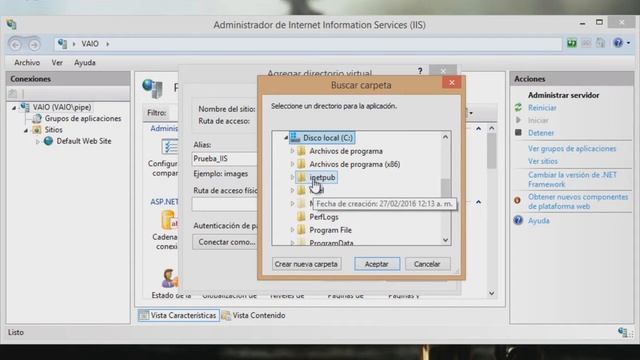Open Ver grupos de aplicaciones link
Screen dimensions: 640x360
pyautogui.click(x=572, y=149)
